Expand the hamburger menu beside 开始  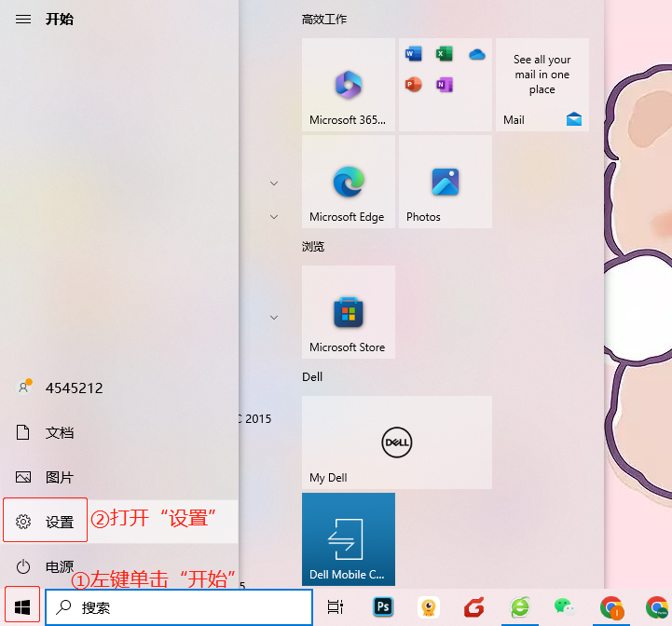tap(23, 20)
